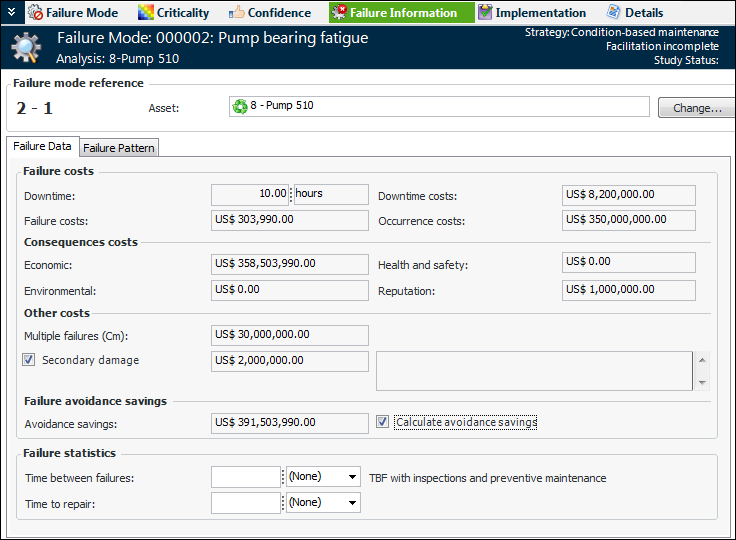Click the Time between failures value field
Screen dimensions: 736x540
[x=245, y=477]
